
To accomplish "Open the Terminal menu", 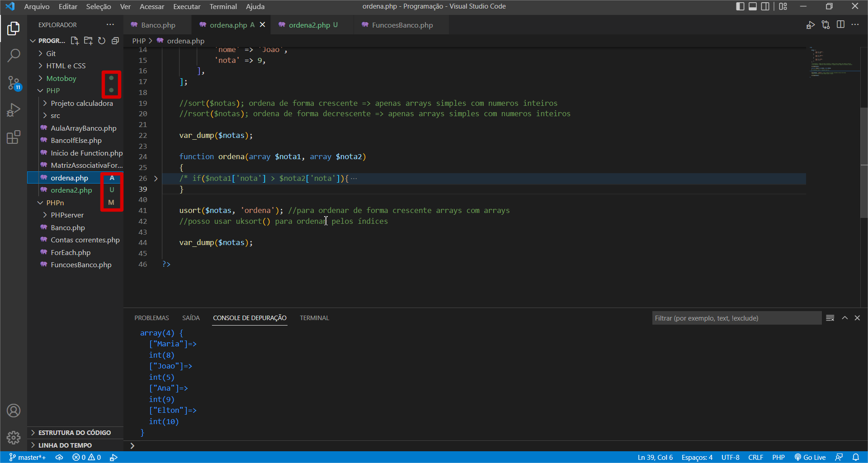I will tap(223, 6).
